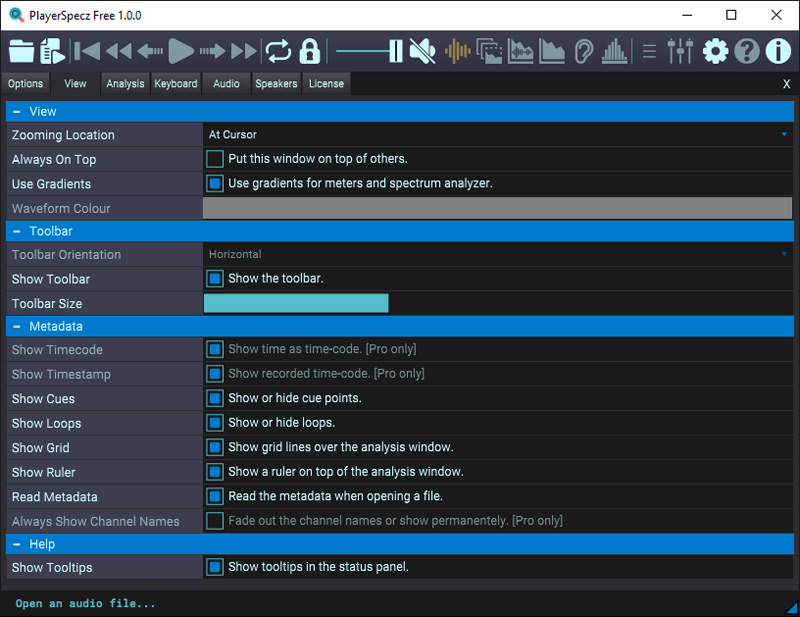Screen dimensions: 800x617
Task: Click the ear icon in the toolbar
Action: (x=585, y=51)
